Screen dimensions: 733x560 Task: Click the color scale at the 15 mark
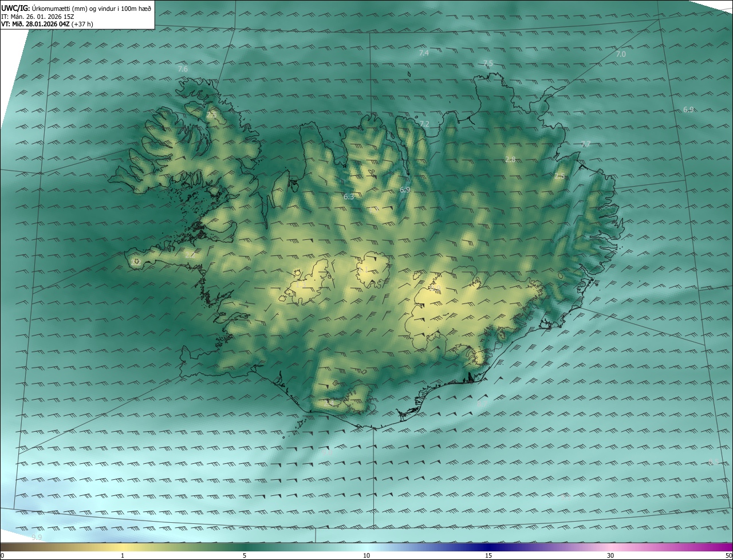(488, 555)
